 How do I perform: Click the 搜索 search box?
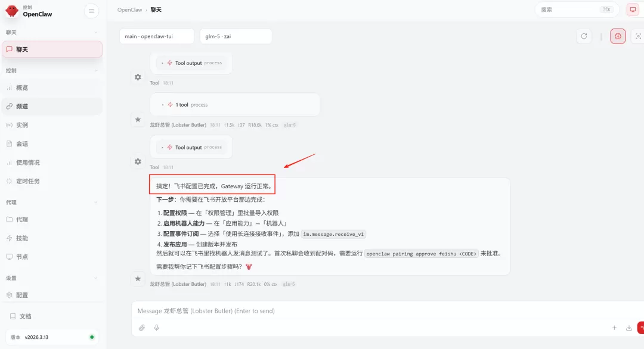click(x=577, y=10)
